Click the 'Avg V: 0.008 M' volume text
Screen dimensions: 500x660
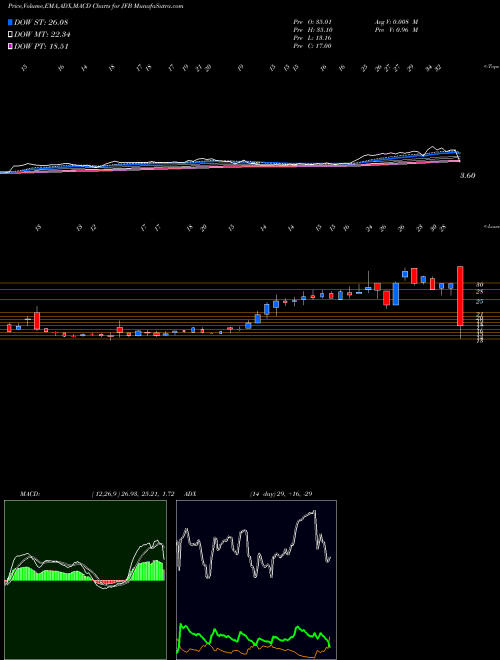coord(396,22)
